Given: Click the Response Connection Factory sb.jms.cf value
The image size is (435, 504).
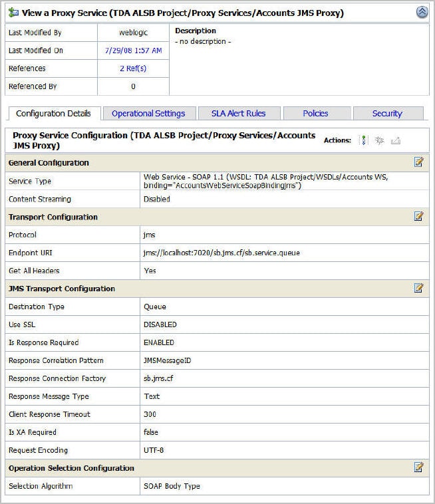Looking at the screenshot, I should coord(158,378).
